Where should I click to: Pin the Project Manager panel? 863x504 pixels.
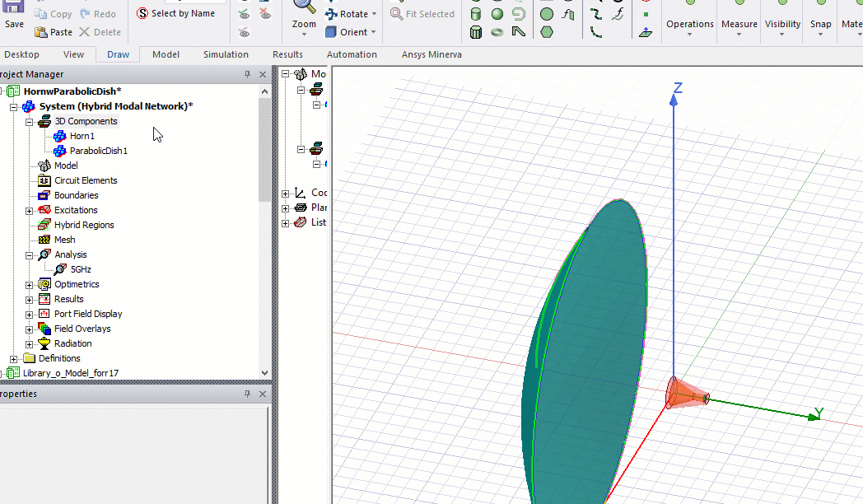click(x=248, y=74)
